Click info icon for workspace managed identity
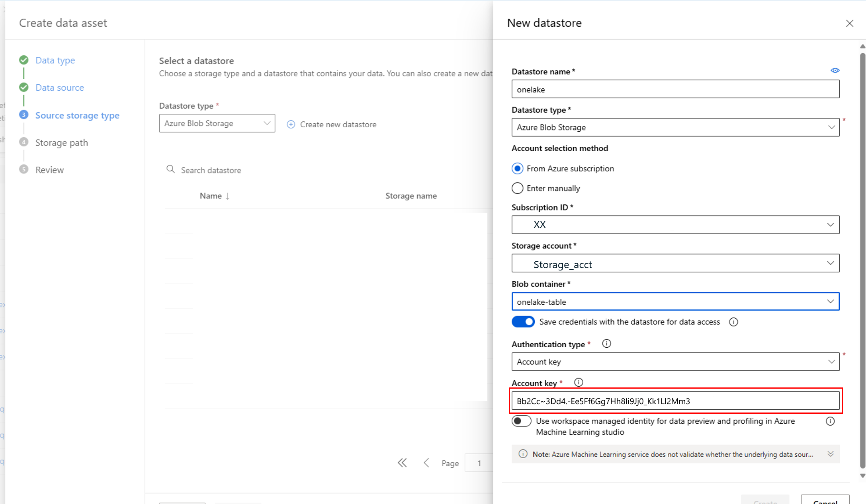This screenshot has width=866, height=504. (830, 421)
